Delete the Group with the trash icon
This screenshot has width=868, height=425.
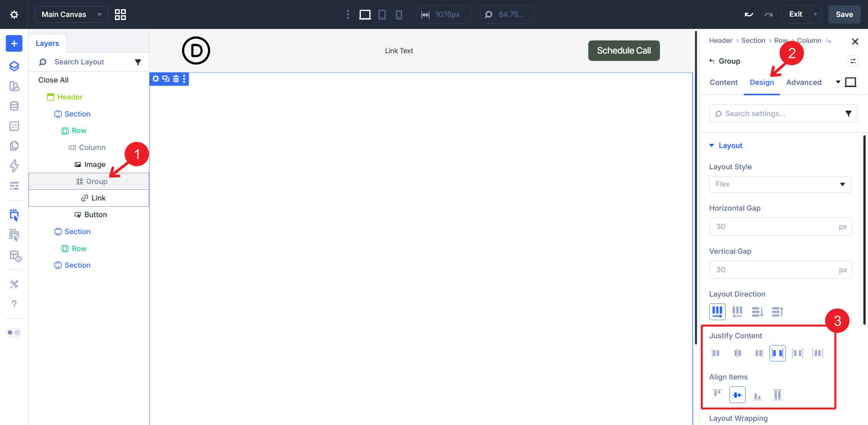176,79
